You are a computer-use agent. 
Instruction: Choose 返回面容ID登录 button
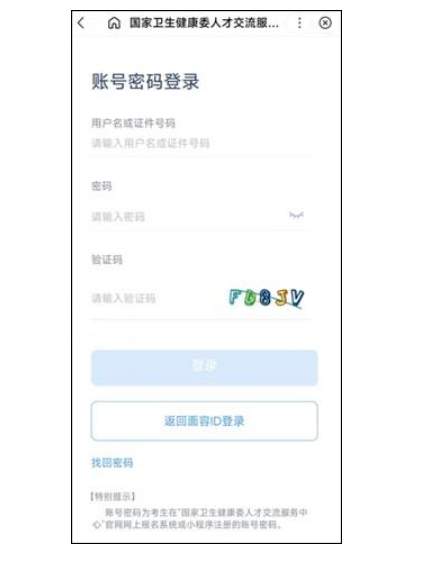tap(204, 421)
